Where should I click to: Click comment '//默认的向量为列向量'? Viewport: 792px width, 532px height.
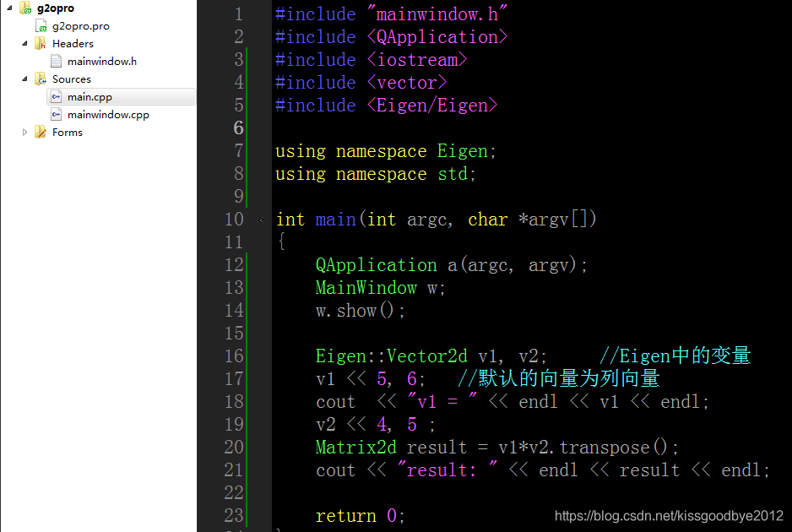[559, 378]
